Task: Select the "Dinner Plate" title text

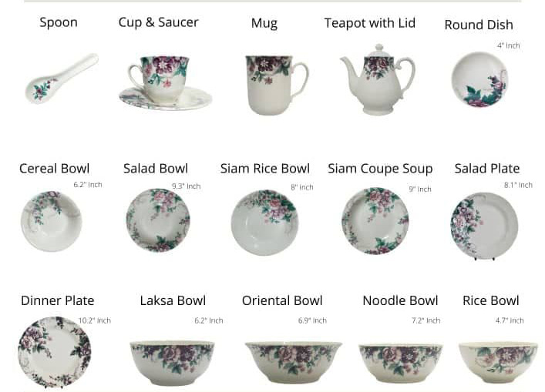Action: [x=58, y=300]
